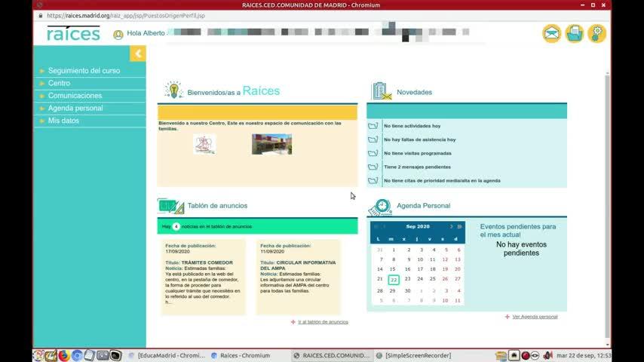Click the lightbulb icon beside Bienvenidos/as
The image size is (644, 362).
pyautogui.click(x=173, y=90)
